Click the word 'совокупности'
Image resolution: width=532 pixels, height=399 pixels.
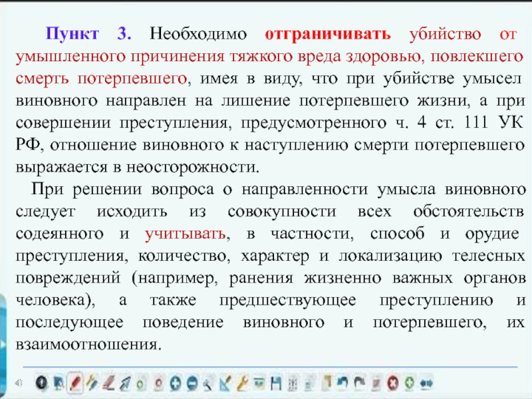coord(282,211)
